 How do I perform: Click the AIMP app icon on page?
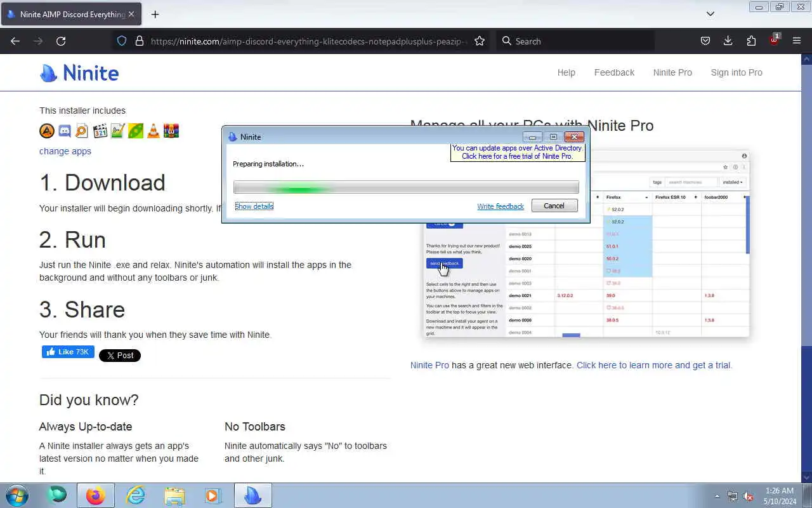[47, 131]
